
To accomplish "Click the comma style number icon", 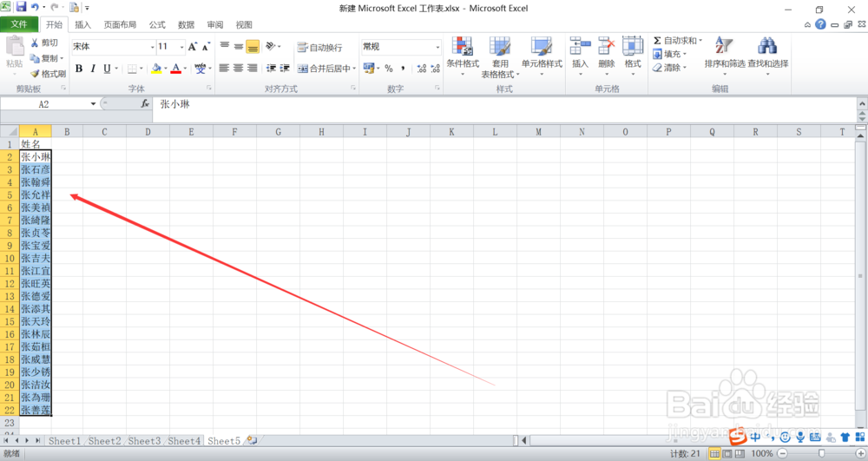I will click(x=403, y=68).
